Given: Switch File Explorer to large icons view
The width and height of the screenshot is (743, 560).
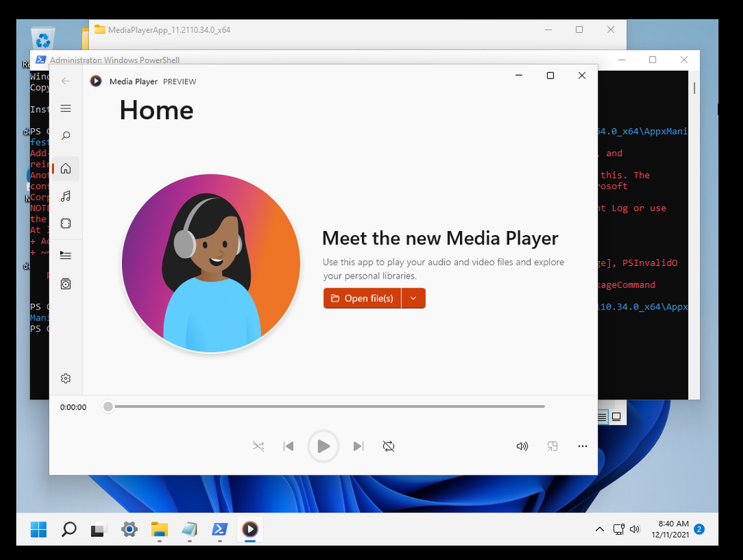Looking at the screenshot, I should click(616, 417).
